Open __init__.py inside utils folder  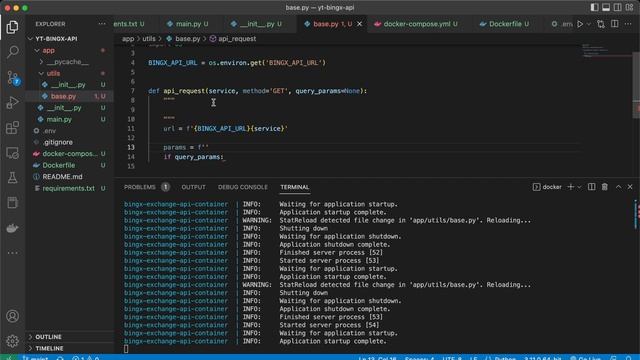69,85
